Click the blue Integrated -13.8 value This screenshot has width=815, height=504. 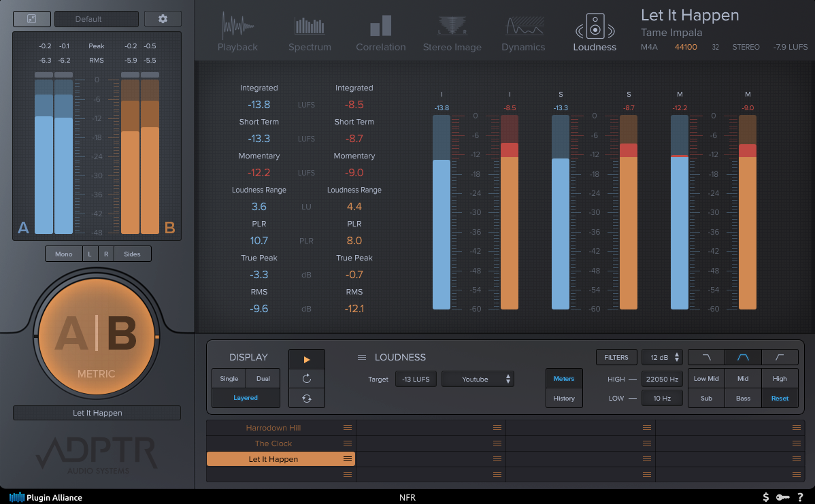259,105
